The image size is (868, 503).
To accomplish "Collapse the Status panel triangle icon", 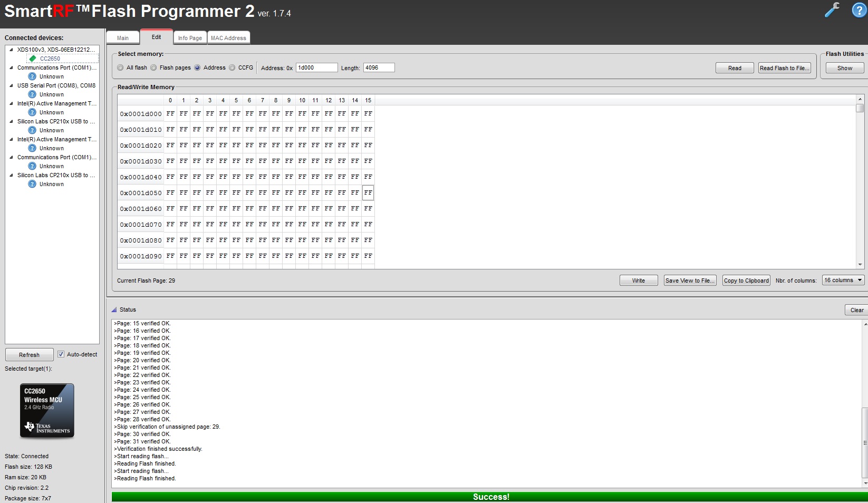I will [x=114, y=309].
